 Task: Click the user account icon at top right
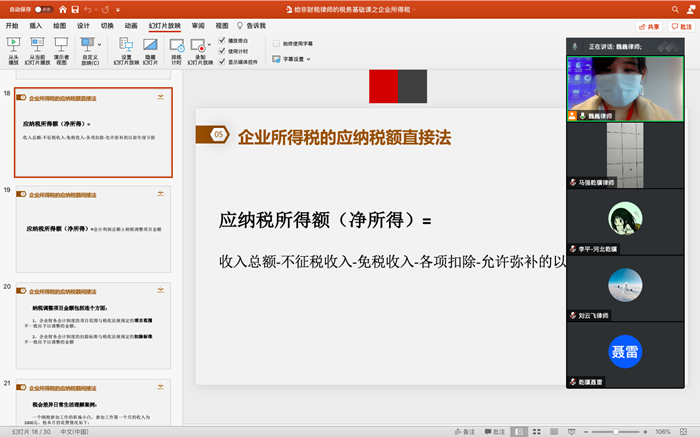691,9
